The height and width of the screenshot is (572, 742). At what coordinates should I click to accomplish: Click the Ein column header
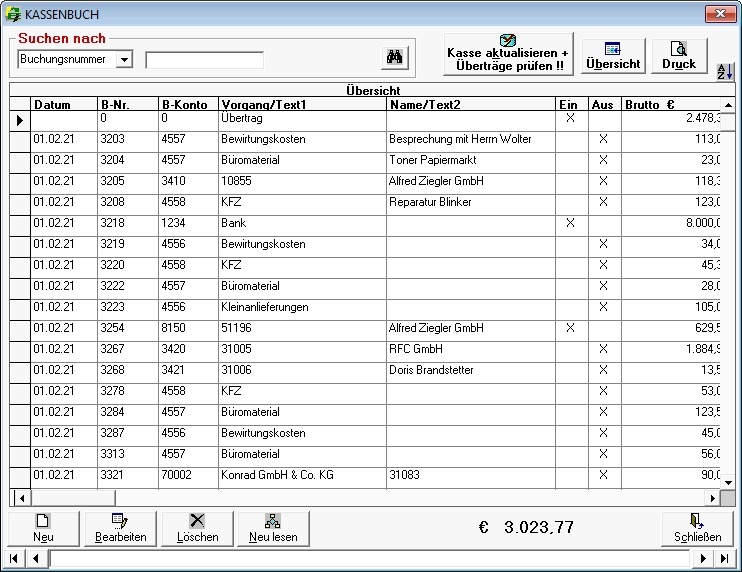point(572,105)
